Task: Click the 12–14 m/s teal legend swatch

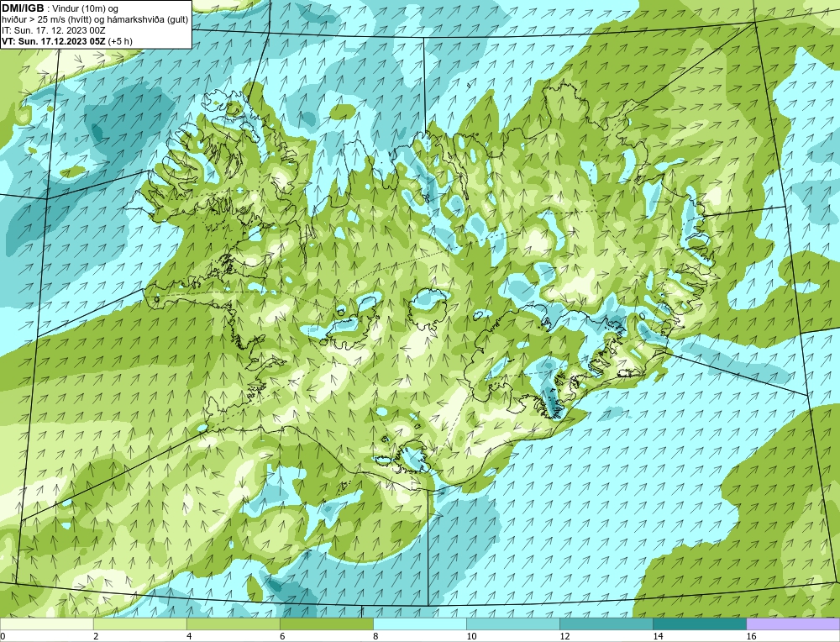Action: coord(606,624)
